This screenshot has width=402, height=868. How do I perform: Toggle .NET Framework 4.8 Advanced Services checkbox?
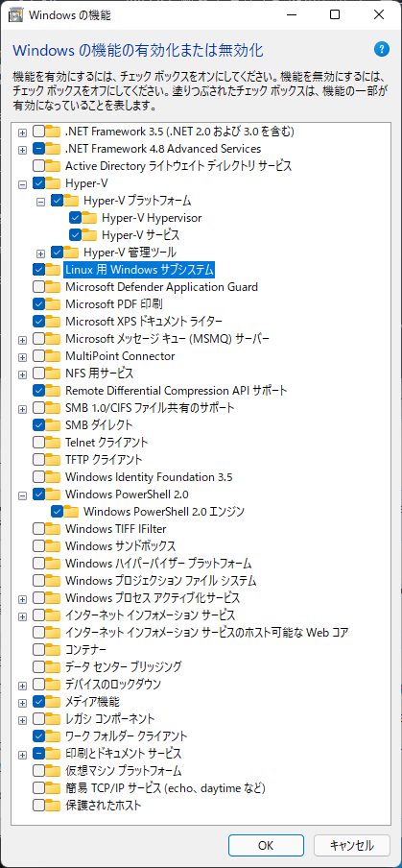point(39,149)
